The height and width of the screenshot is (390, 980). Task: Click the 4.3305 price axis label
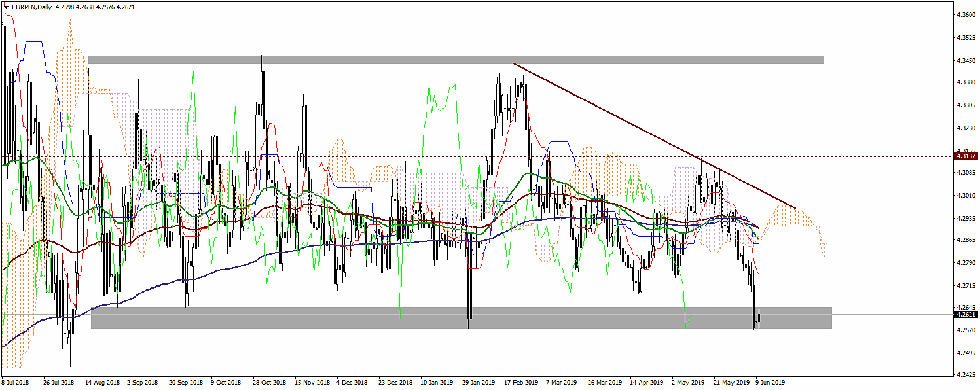(x=966, y=105)
